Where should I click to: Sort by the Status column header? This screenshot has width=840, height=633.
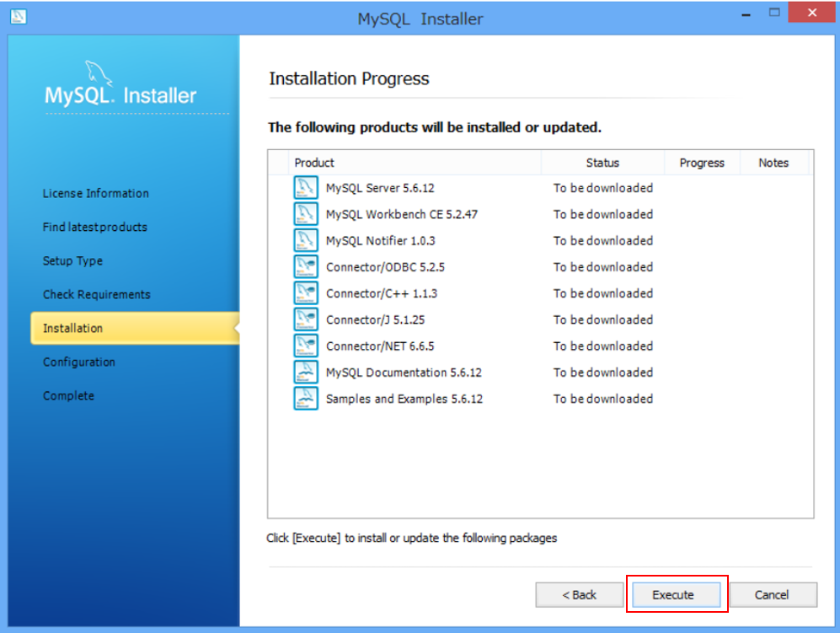(x=602, y=163)
